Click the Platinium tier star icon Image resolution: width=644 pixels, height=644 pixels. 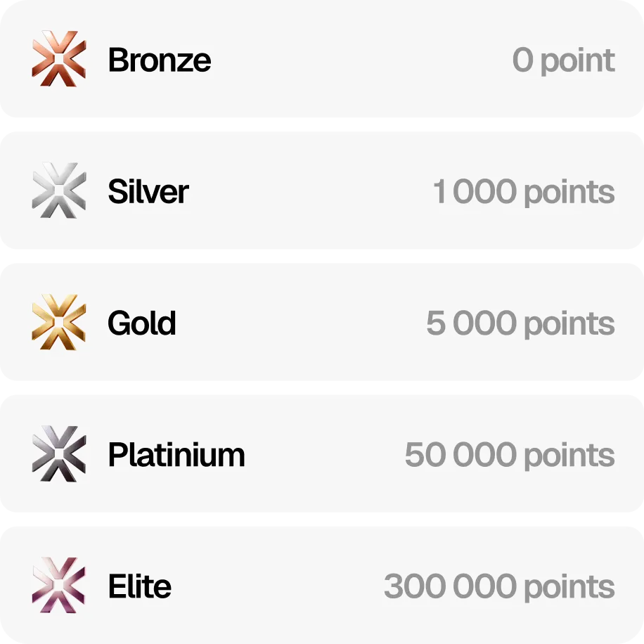point(59,453)
